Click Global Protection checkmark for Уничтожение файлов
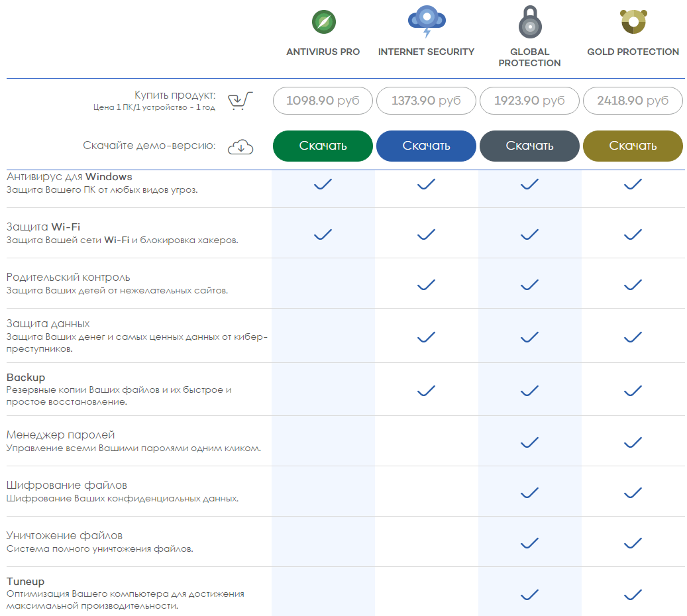 530,543
